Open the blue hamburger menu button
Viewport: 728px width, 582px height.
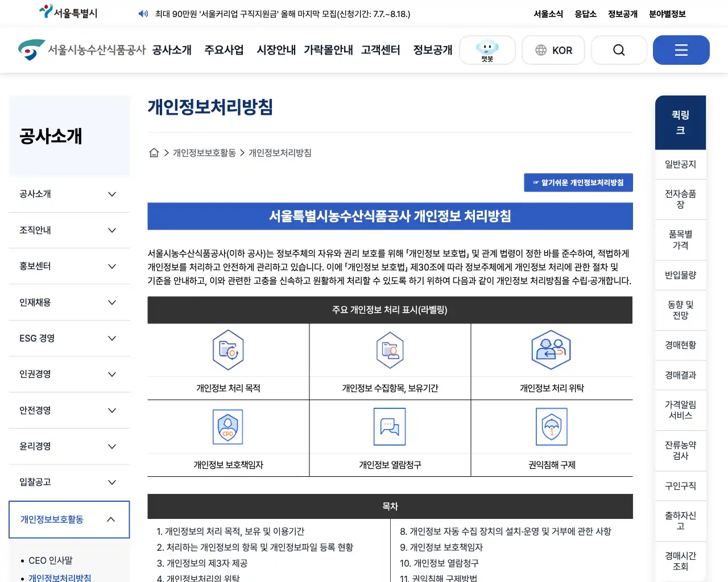point(681,50)
